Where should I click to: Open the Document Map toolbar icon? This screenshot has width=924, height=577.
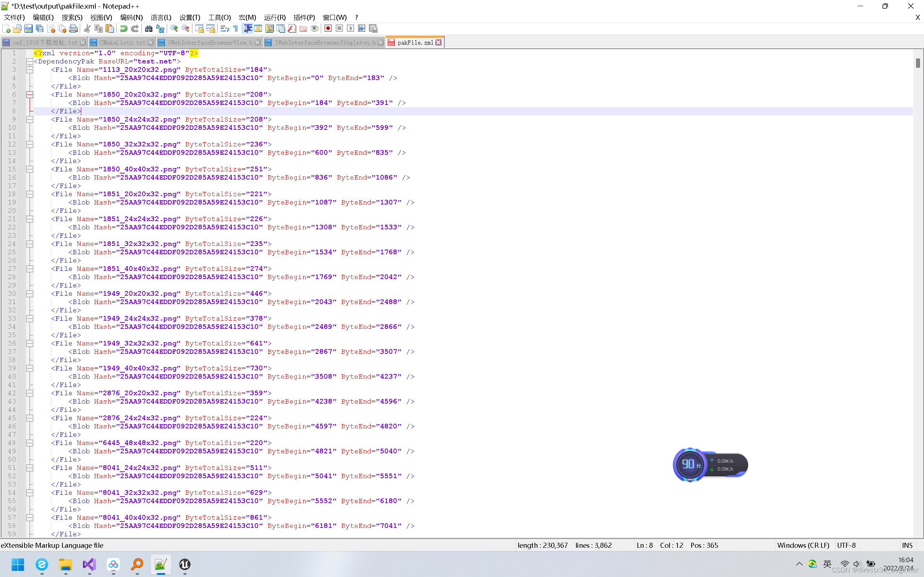click(270, 28)
